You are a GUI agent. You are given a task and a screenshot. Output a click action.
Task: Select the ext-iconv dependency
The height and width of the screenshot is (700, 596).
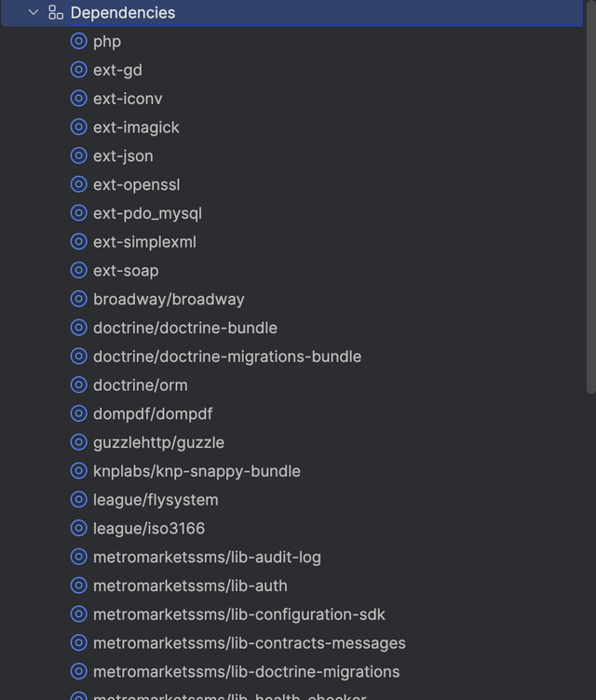[128, 99]
